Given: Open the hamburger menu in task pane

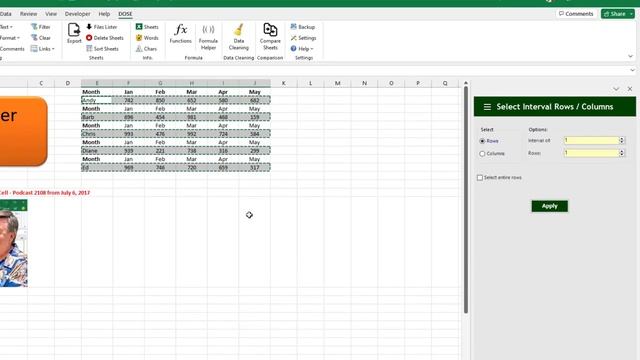Looking at the screenshot, I should 487,107.
